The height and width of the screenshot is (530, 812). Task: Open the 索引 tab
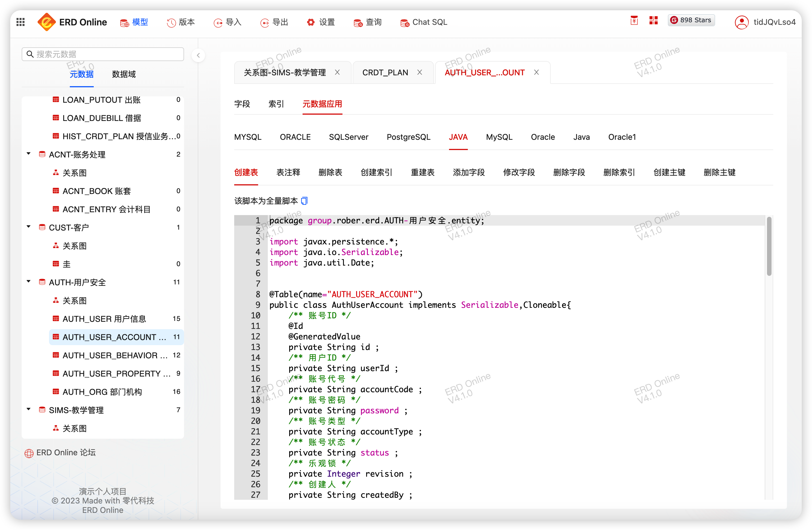click(x=276, y=104)
